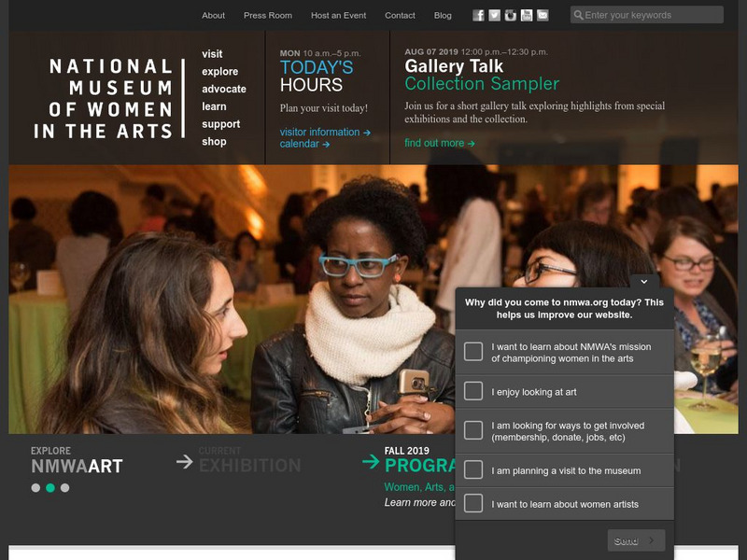Viewport: 747px width, 560px height.
Task: Click the email newsletter envelope icon
Action: pos(543,15)
